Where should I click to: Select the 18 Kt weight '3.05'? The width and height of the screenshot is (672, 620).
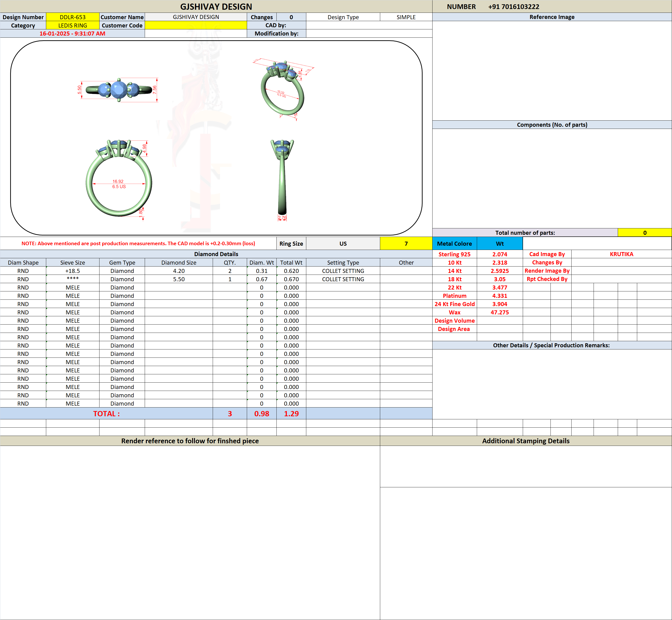pyautogui.click(x=500, y=279)
